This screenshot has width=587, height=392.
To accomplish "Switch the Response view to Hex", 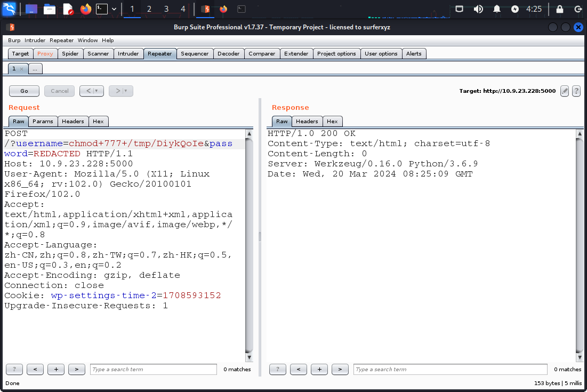I will point(332,121).
